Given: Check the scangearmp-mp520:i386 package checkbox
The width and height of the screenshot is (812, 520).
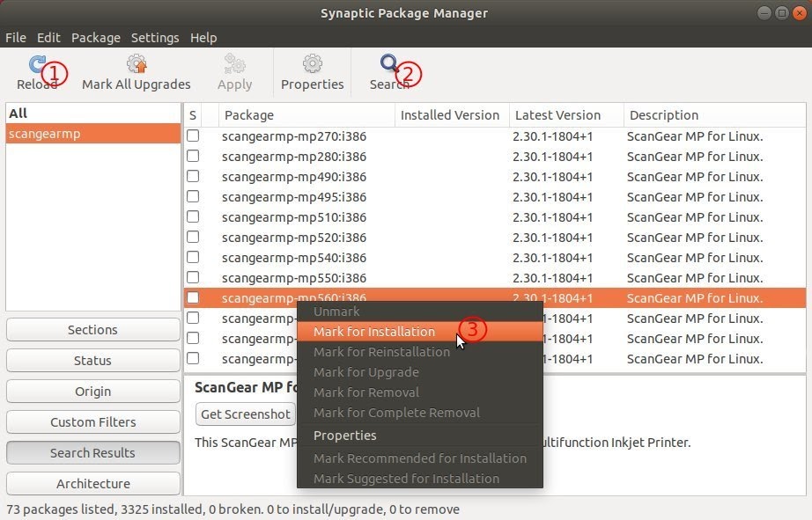Looking at the screenshot, I should pos(192,238).
